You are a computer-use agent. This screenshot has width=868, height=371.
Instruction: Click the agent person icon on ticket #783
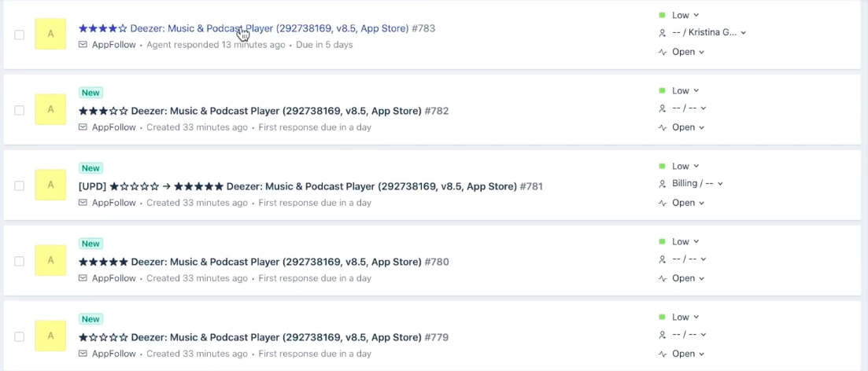[662, 33]
